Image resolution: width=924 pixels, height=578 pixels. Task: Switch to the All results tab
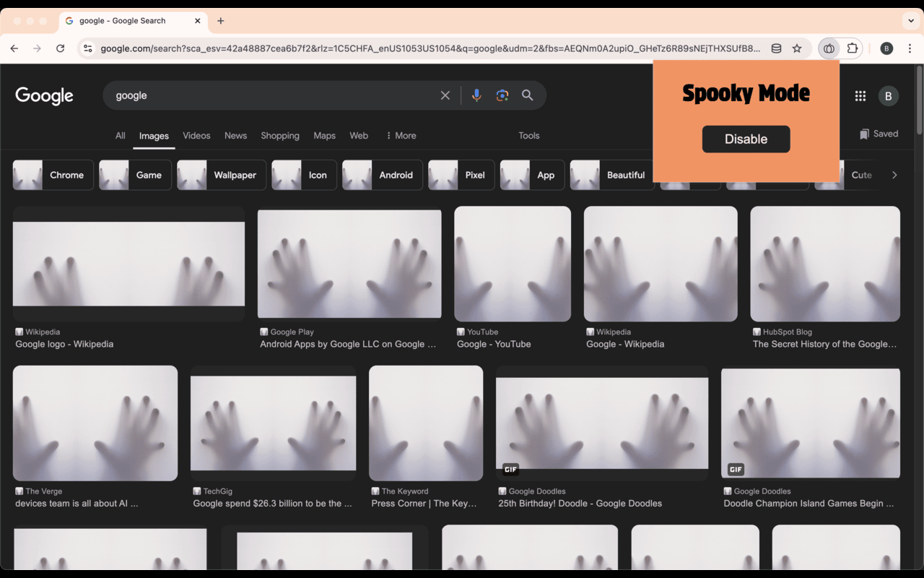121,135
